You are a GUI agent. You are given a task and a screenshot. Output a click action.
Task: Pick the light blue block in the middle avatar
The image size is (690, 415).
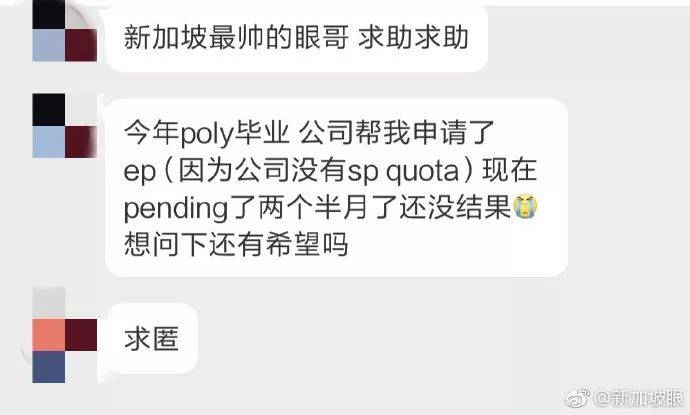(x=48, y=142)
